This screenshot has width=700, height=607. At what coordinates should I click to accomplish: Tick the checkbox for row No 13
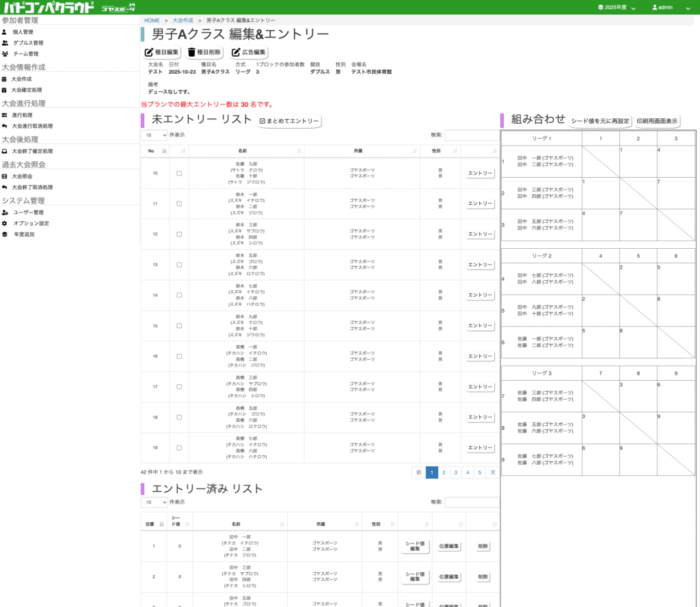[179, 265]
